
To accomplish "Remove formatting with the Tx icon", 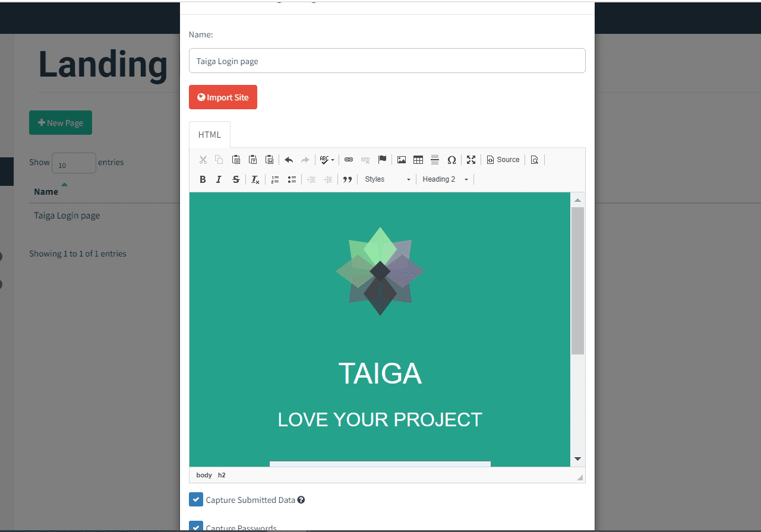I will (255, 179).
